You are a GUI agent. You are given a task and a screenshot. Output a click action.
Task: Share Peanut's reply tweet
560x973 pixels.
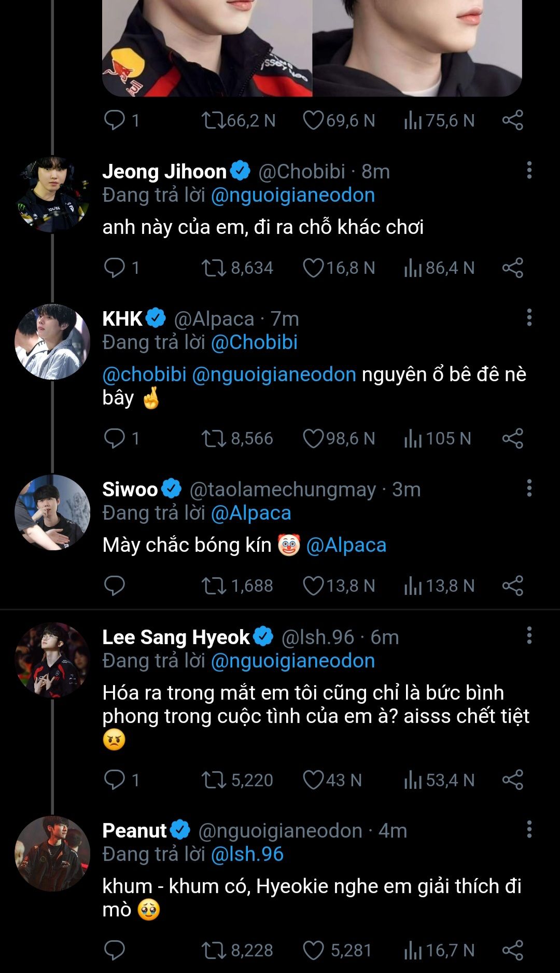(x=513, y=950)
